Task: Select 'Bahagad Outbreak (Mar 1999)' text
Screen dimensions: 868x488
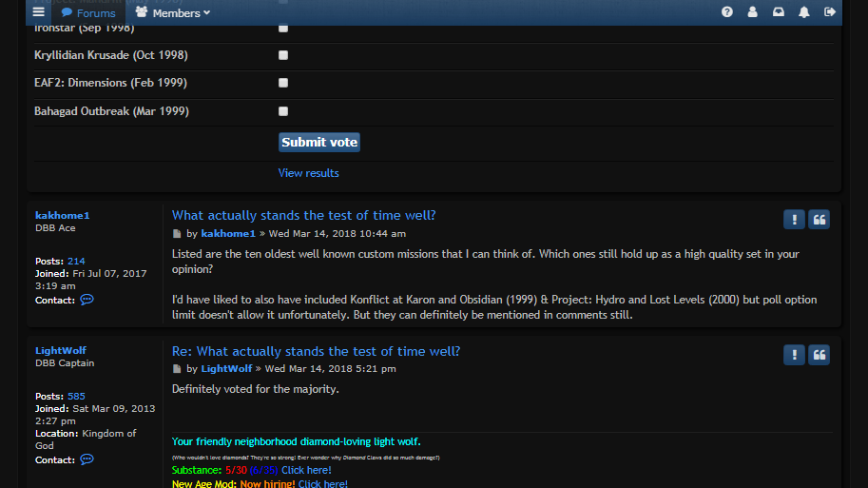Action: [x=112, y=111]
